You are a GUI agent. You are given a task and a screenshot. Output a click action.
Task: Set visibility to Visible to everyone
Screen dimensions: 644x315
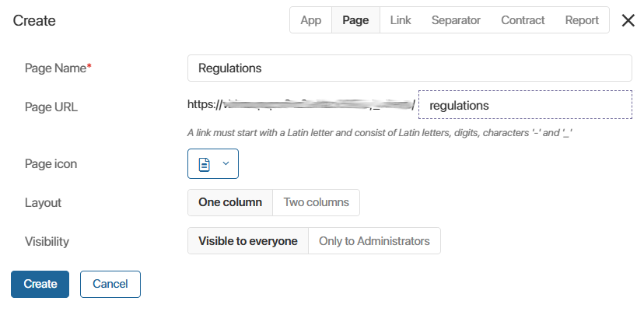click(x=248, y=240)
